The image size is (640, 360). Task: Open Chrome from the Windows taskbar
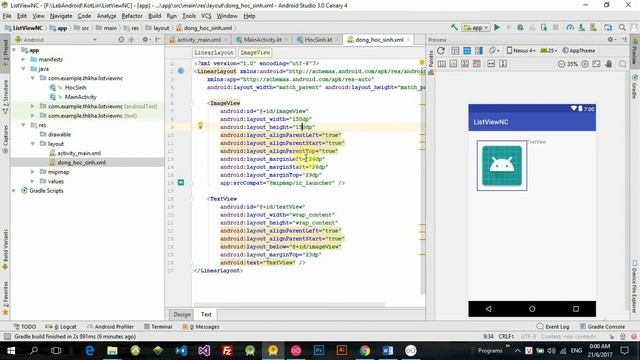click(365, 350)
